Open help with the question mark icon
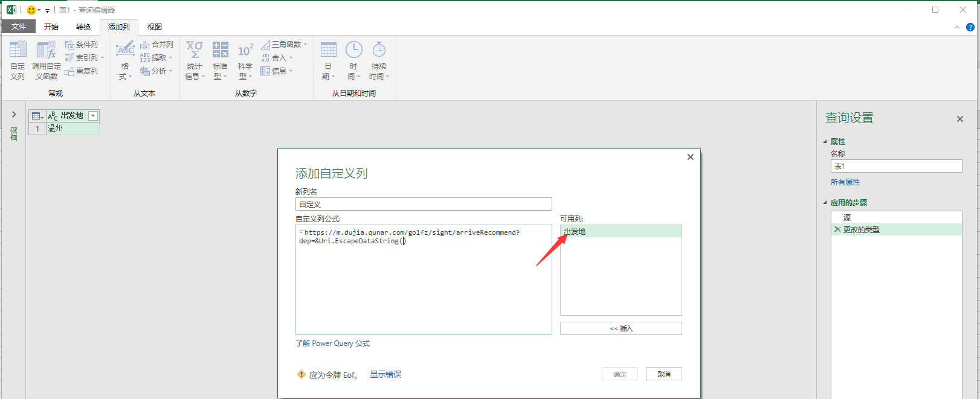Image resolution: width=980 pixels, height=399 pixels. (970, 27)
